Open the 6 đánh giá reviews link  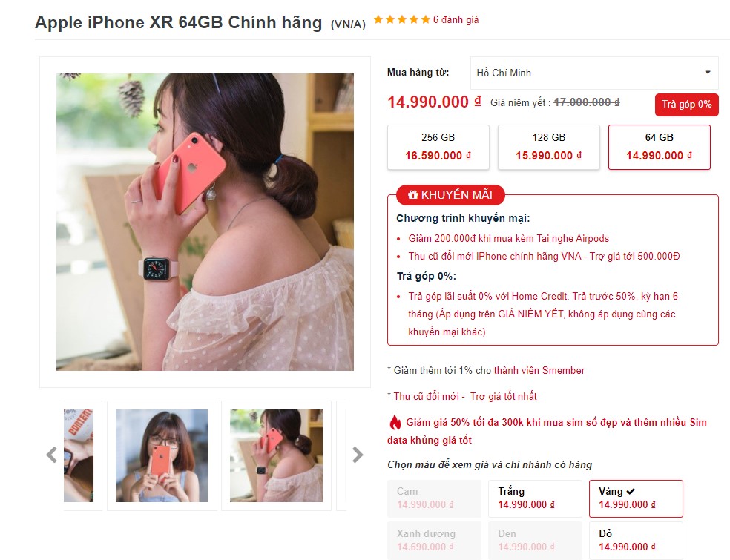click(x=456, y=19)
